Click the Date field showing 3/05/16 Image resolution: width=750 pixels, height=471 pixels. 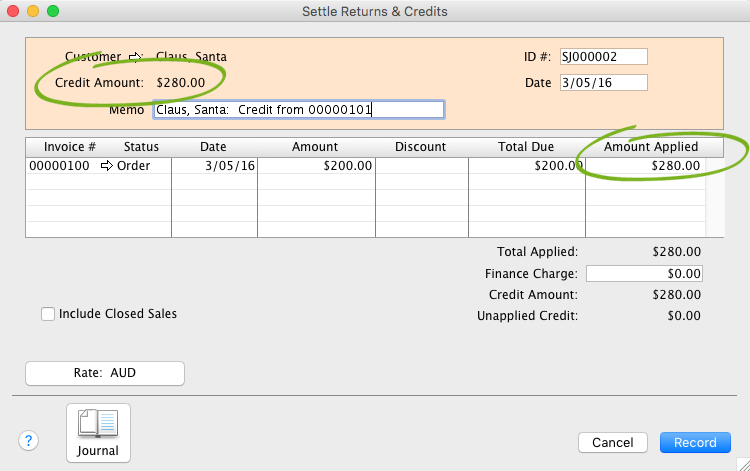[x=604, y=82]
